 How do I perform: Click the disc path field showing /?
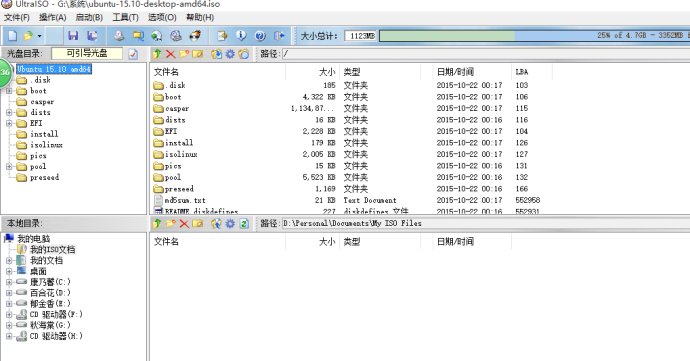(x=485, y=54)
